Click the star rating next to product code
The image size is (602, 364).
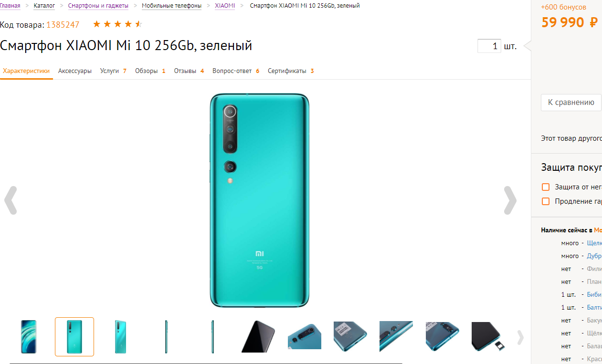pos(117,24)
